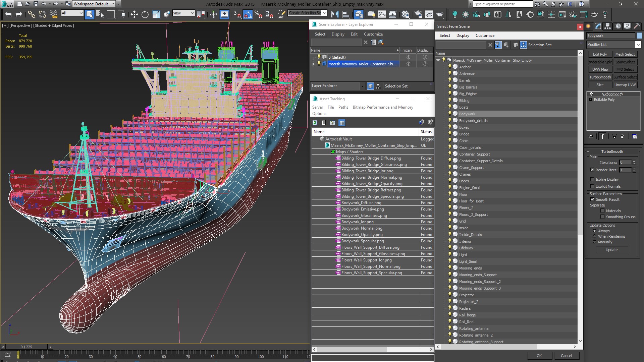Click the camera icon in toolbar
This screenshot has height=362, width=644.
point(476,14)
